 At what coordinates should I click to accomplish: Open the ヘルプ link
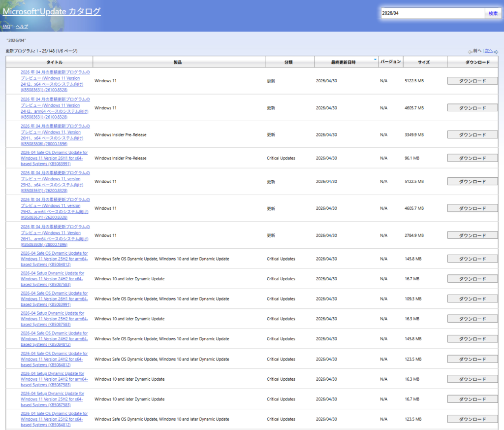pyautogui.click(x=22, y=27)
